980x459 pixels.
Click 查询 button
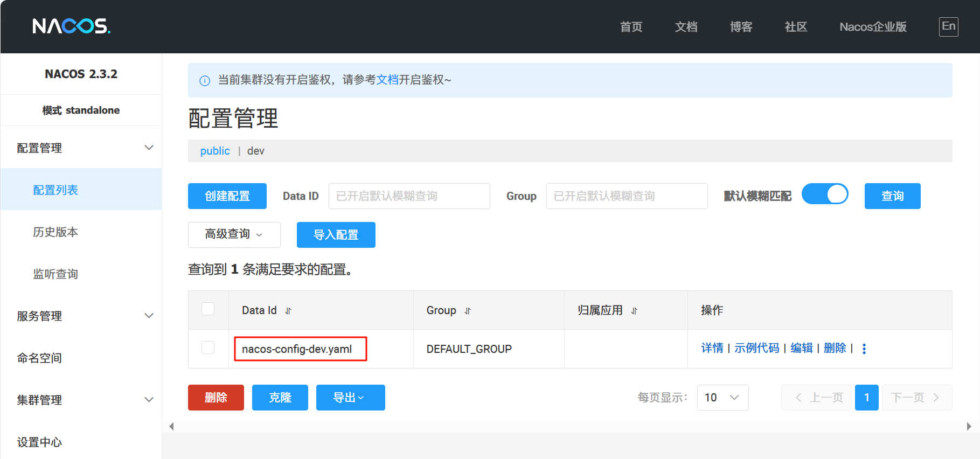click(x=892, y=196)
